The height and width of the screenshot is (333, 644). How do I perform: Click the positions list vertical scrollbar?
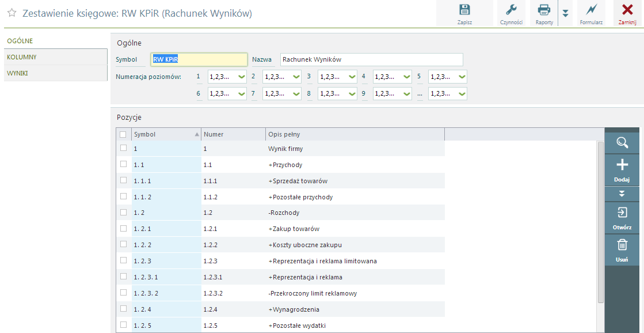[600, 222]
